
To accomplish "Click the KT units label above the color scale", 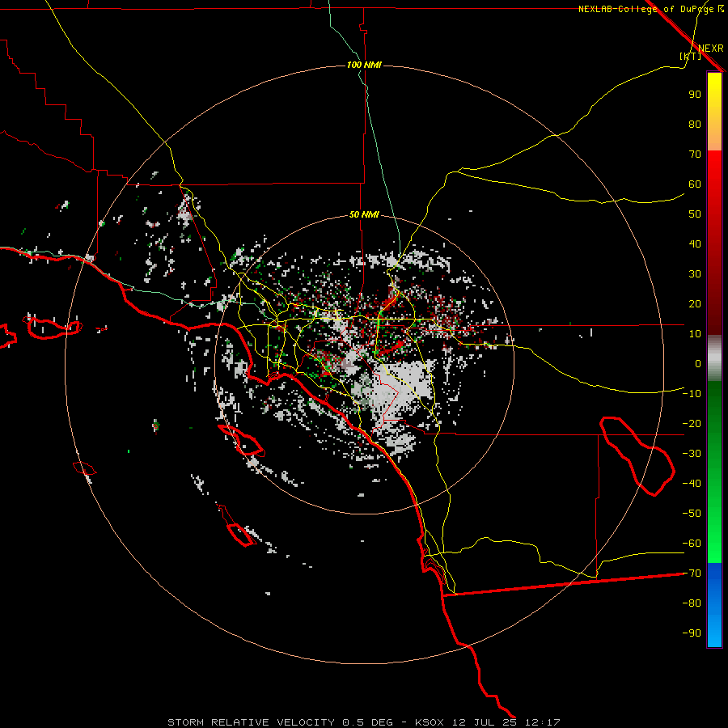I will pyautogui.click(x=691, y=56).
